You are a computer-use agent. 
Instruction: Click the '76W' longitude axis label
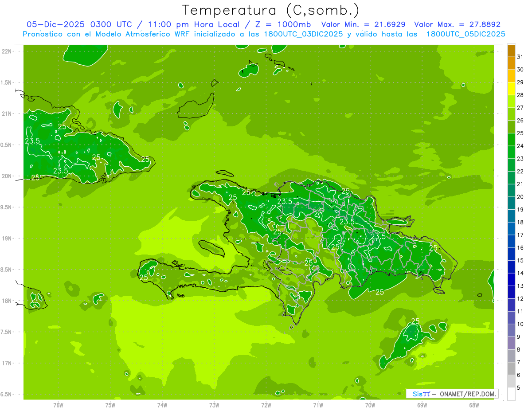coord(58,405)
